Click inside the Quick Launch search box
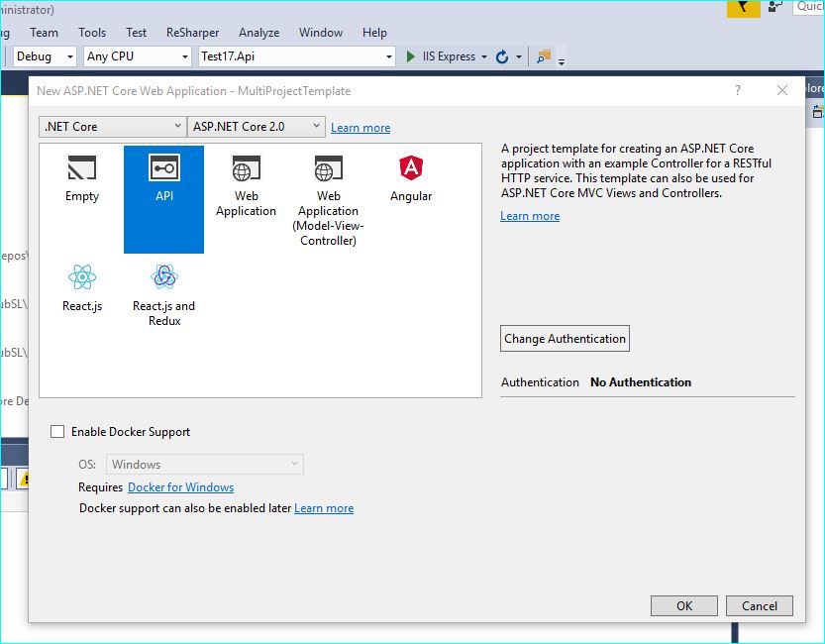The height and width of the screenshot is (644, 825). coord(810,8)
